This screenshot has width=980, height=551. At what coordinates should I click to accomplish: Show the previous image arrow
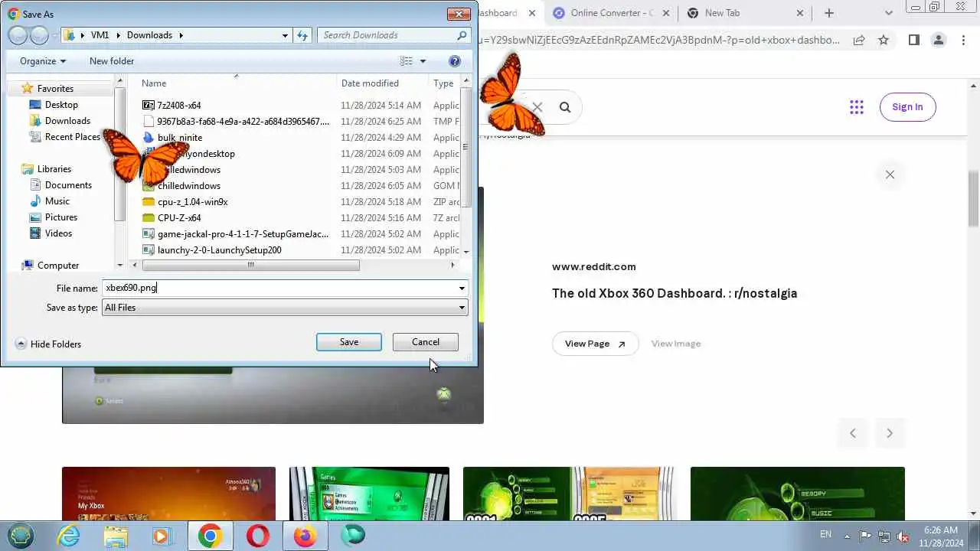853,433
